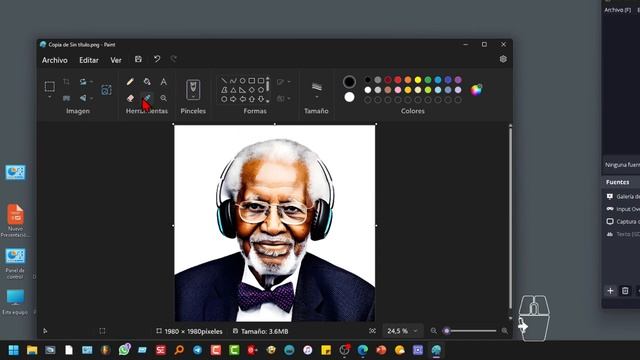Open Paint settings gear

click(x=503, y=59)
